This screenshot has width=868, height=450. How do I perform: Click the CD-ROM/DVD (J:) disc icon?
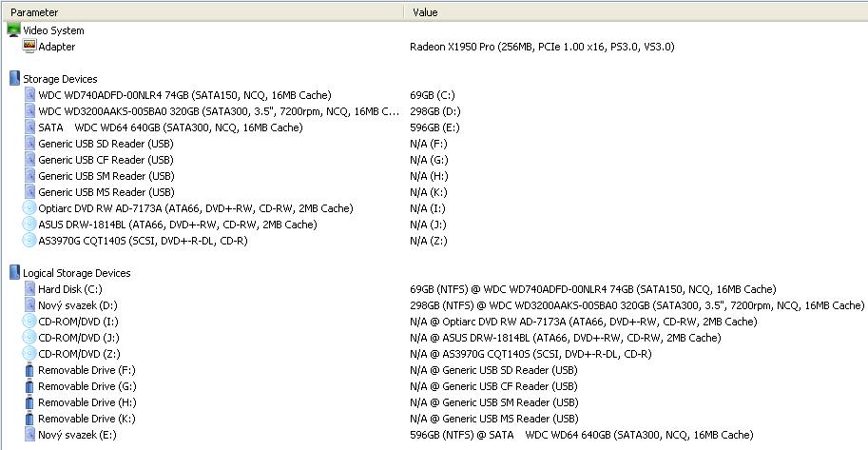click(x=29, y=337)
